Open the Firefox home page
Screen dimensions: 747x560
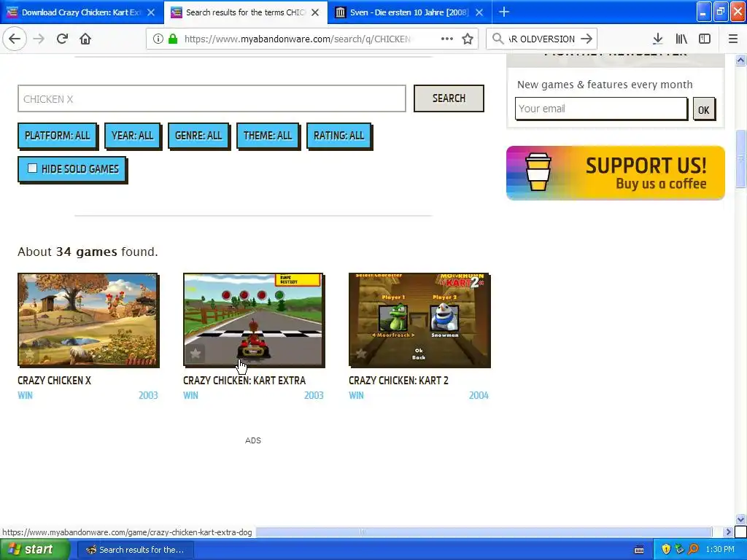pos(85,39)
